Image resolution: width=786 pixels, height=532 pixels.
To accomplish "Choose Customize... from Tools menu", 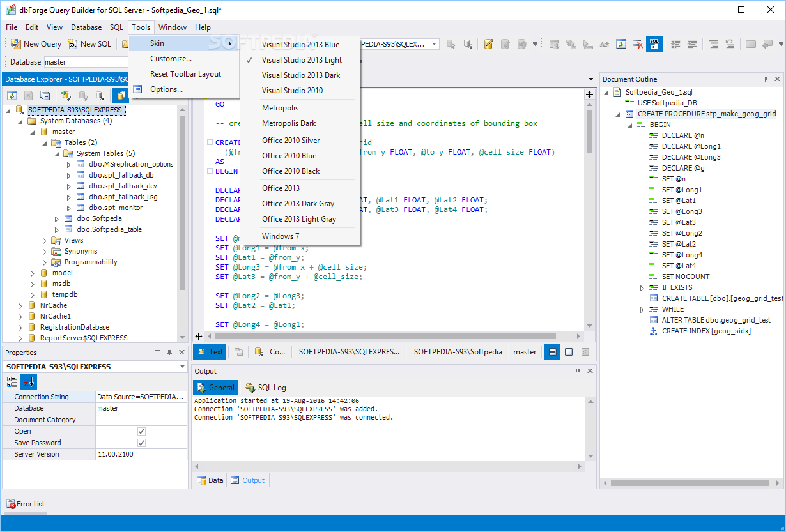I will click(184, 59).
